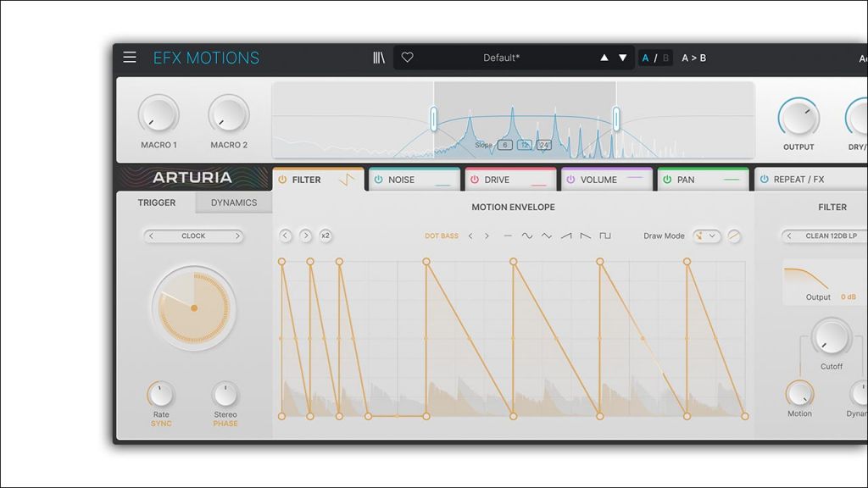868x488 pixels.
Task: Shift envelope right with the right arrow button
Action: (305, 236)
